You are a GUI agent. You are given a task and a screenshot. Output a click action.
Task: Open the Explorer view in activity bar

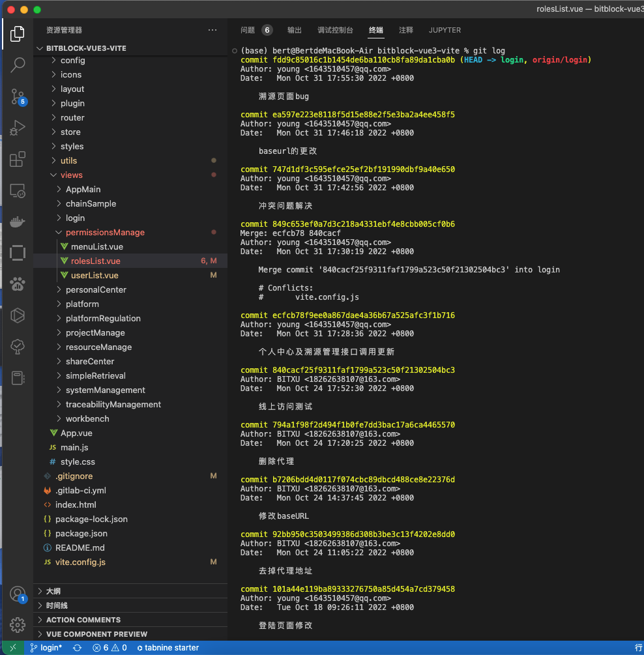click(x=17, y=34)
